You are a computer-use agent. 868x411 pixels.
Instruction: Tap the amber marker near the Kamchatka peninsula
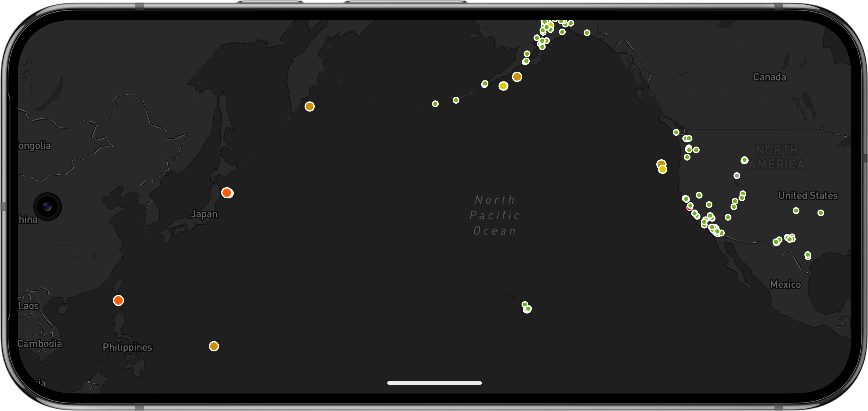(x=309, y=107)
